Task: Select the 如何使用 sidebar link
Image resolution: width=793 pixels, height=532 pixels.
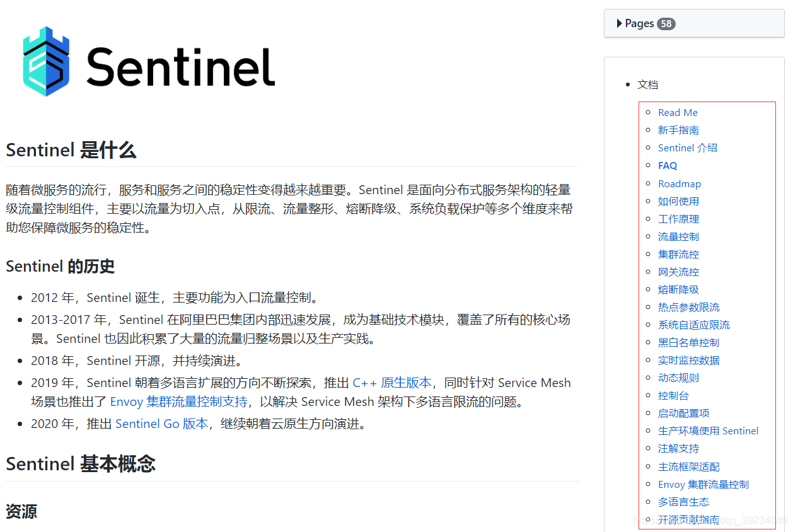Action: (x=678, y=201)
